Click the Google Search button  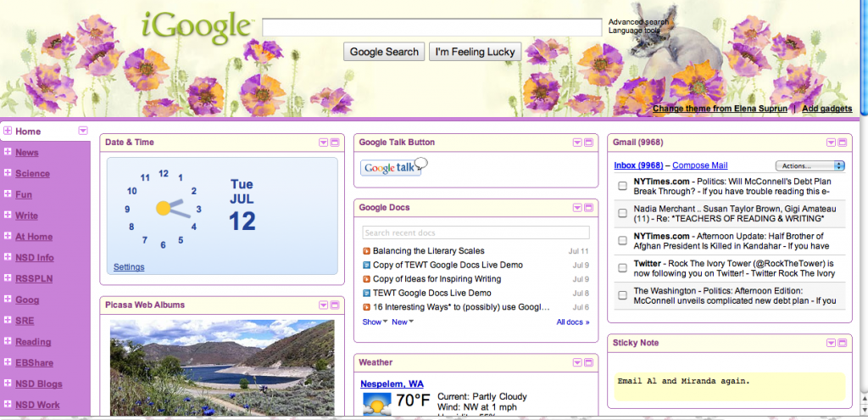[x=384, y=52]
